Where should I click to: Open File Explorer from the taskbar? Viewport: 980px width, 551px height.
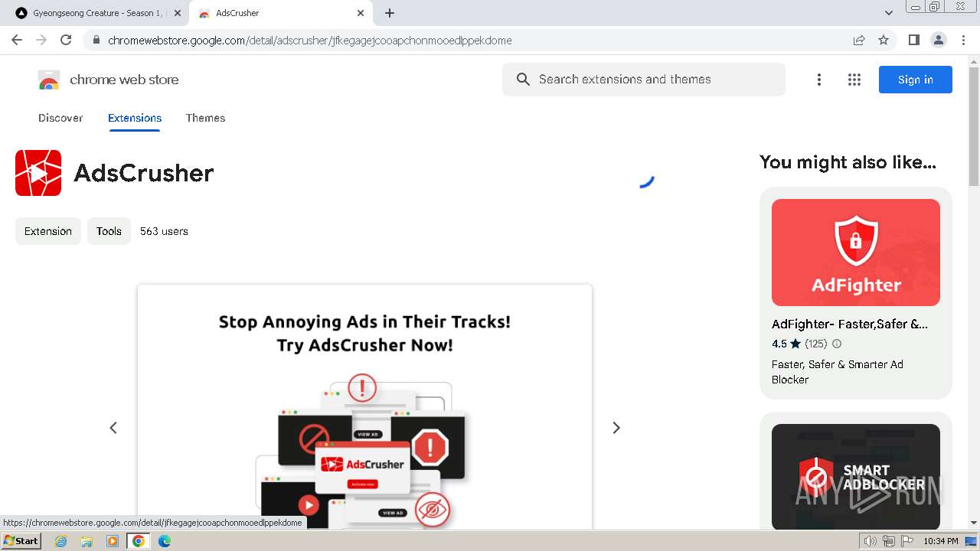(x=87, y=541)
